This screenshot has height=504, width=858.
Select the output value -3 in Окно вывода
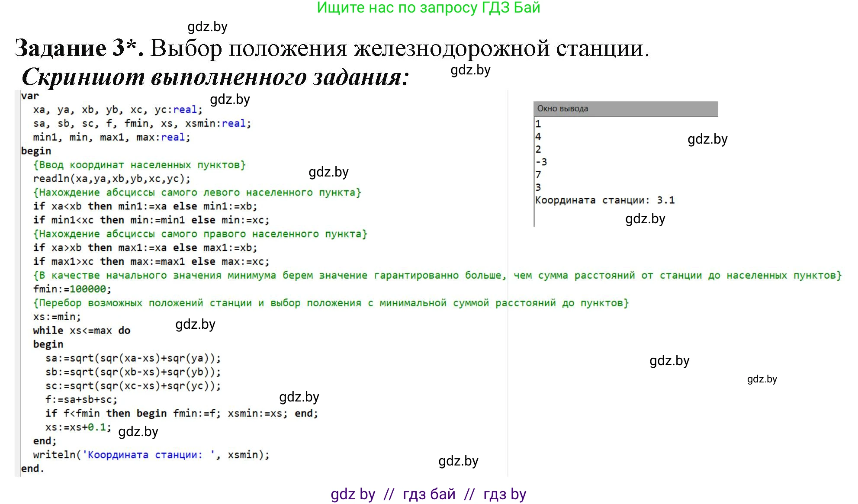(x=541, y=162)
